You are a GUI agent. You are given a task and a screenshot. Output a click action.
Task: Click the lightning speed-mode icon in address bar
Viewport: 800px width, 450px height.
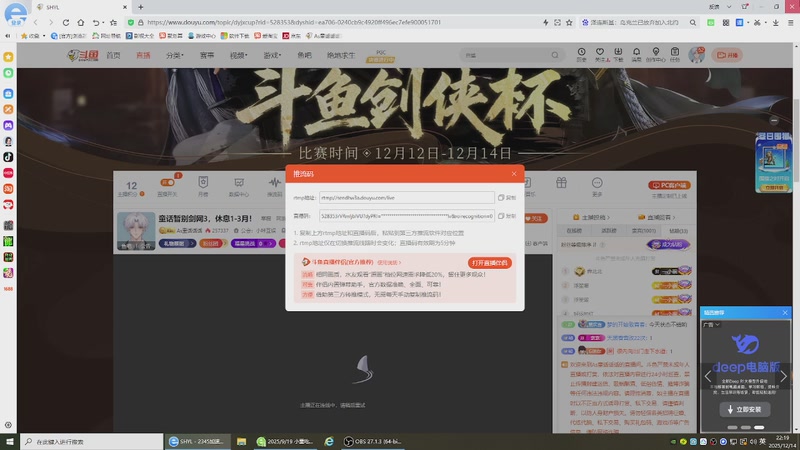coord(545,22)
